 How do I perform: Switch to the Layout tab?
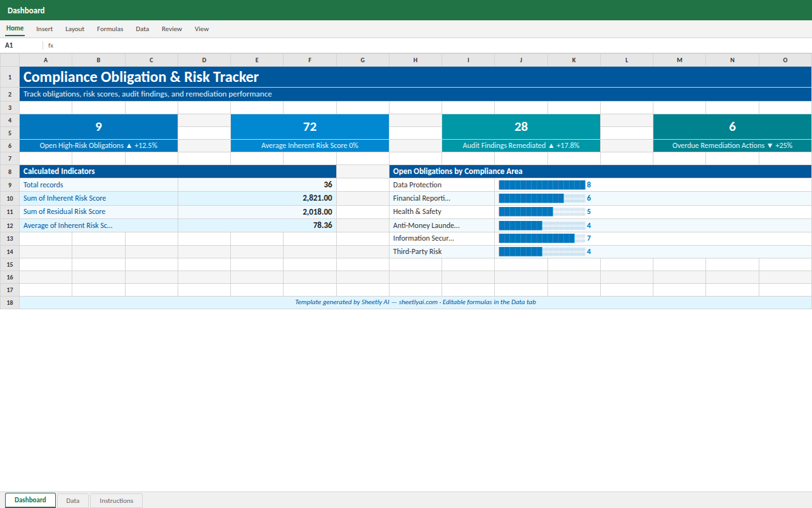click(x=75, y=29)
